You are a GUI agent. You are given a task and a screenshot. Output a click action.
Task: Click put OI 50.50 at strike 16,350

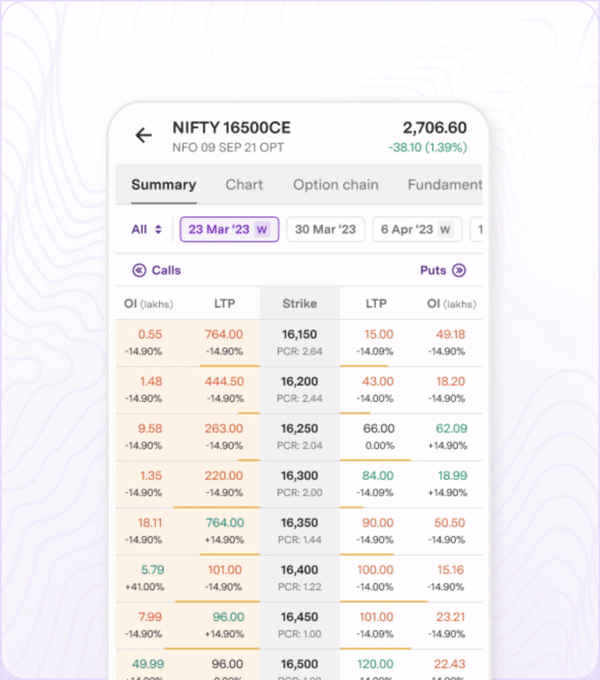click(x=450, y=523)
